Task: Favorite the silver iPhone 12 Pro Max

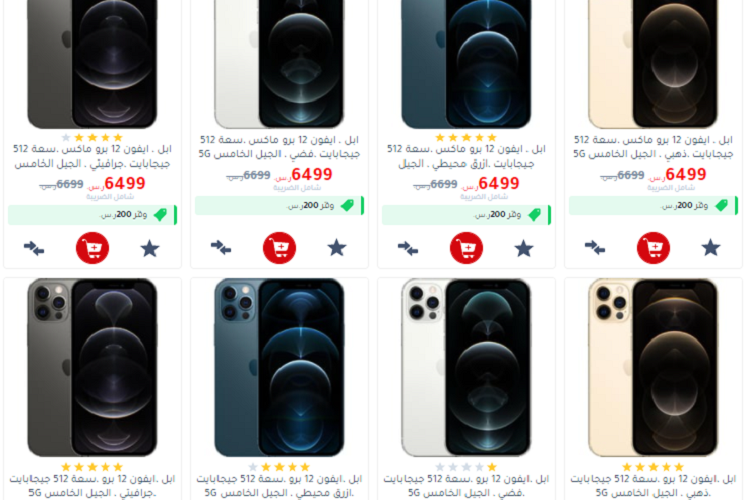Action: click(337, 248)
